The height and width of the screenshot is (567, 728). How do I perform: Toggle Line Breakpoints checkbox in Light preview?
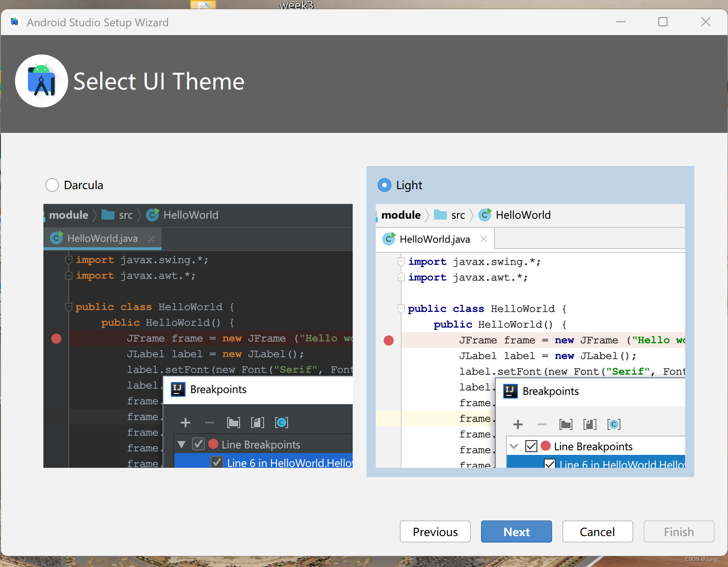[531, 446]
